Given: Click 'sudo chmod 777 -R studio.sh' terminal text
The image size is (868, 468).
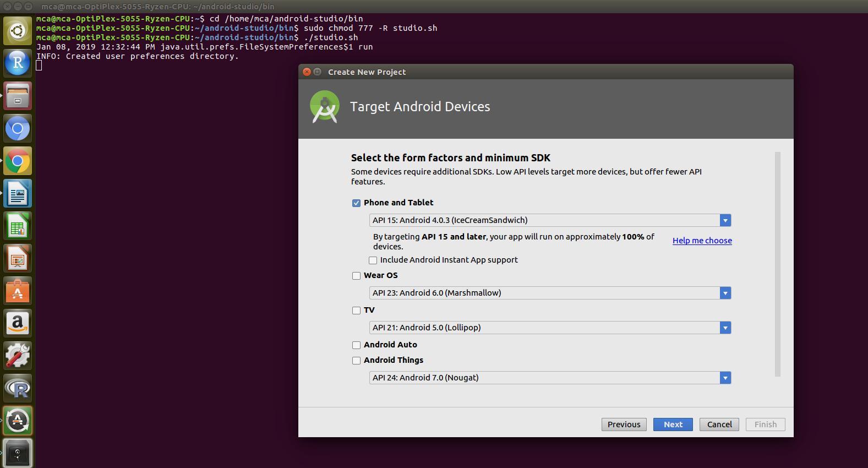Looking at the screenshot, I should click(370, 28).
